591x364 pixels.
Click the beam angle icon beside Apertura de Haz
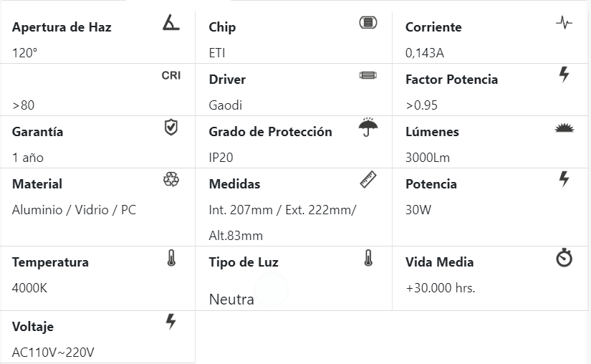(170, 24)
